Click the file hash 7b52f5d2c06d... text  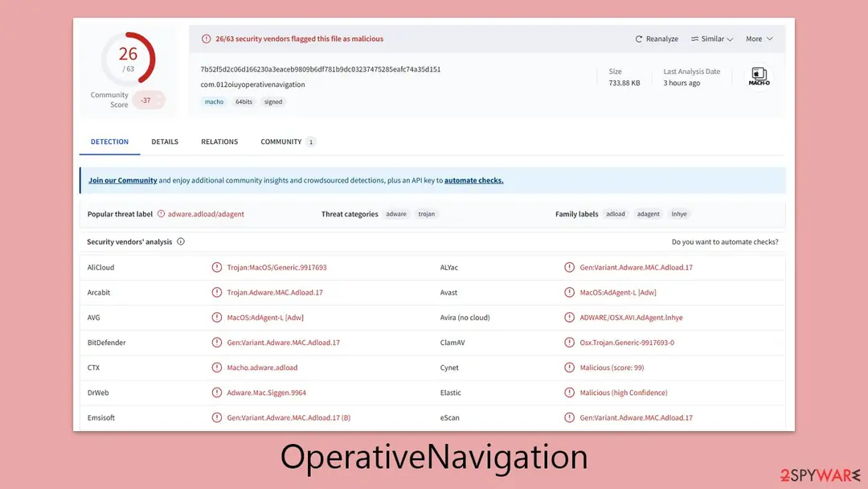coord(321,69)
